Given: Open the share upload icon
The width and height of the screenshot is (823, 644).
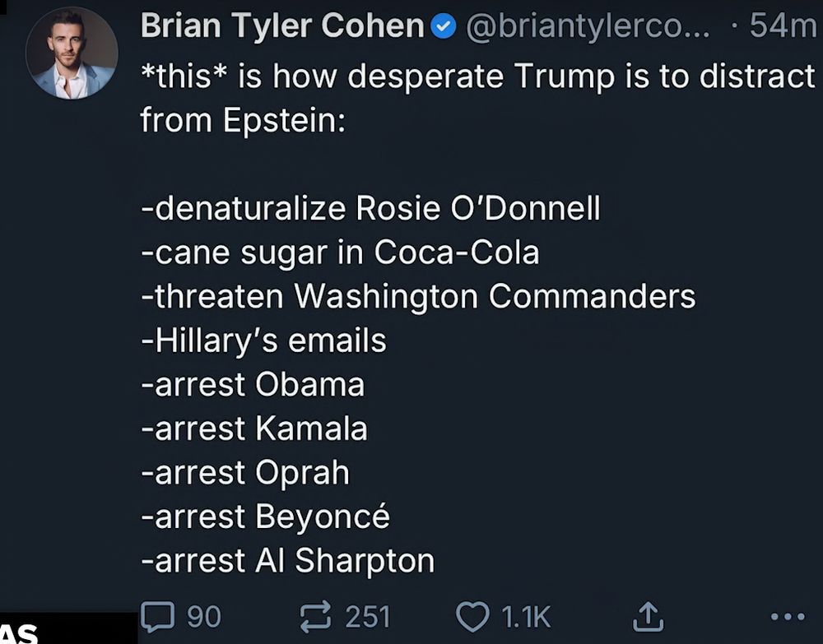Looking at the screenshot, I should [x=648, y=615].
